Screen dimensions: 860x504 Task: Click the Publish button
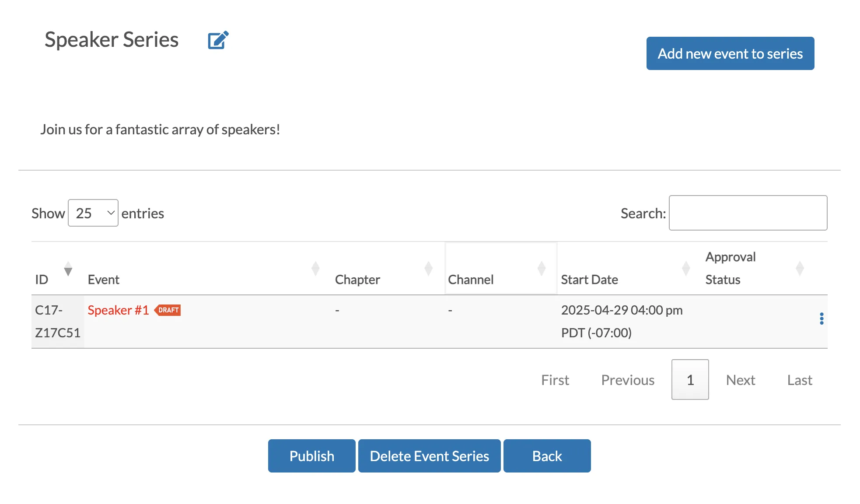click(x=311, y=456)
